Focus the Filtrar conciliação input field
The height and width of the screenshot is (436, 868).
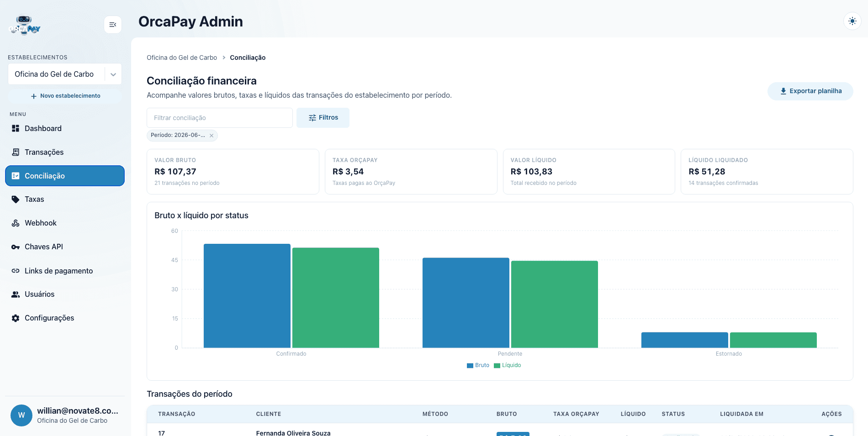pyautogui.click(x=220, y=118)
